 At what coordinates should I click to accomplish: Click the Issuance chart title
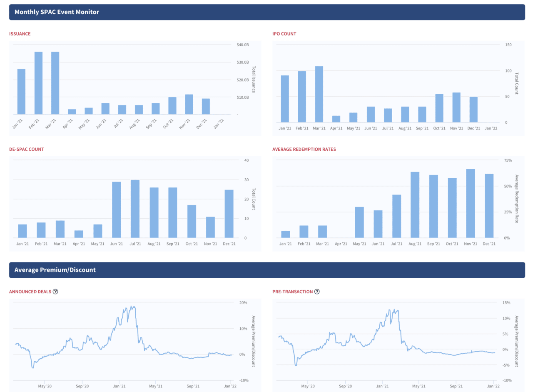pyautogui.click(x=20, y=34)
